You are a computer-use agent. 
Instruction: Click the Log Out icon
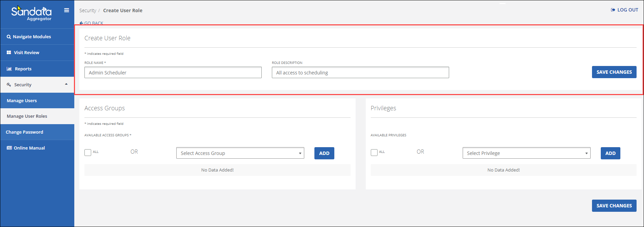click(613, 10)
